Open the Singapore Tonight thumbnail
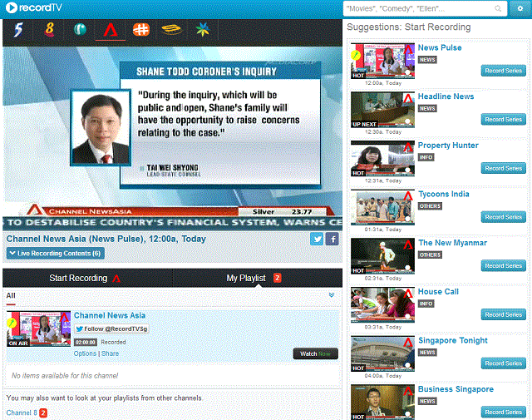This screenshot has width=532, height=420. pos(382,353)
